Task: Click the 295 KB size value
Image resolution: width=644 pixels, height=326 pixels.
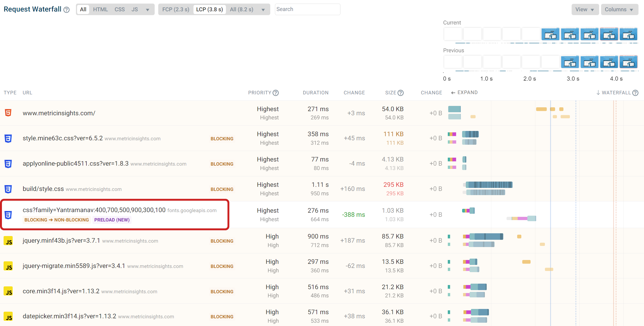Action: point(393,185)
